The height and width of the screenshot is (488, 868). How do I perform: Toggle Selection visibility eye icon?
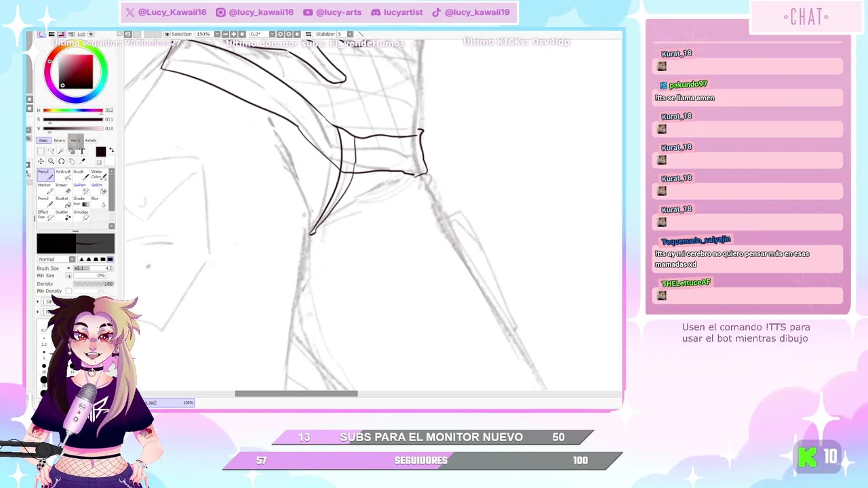click(167, 34)
